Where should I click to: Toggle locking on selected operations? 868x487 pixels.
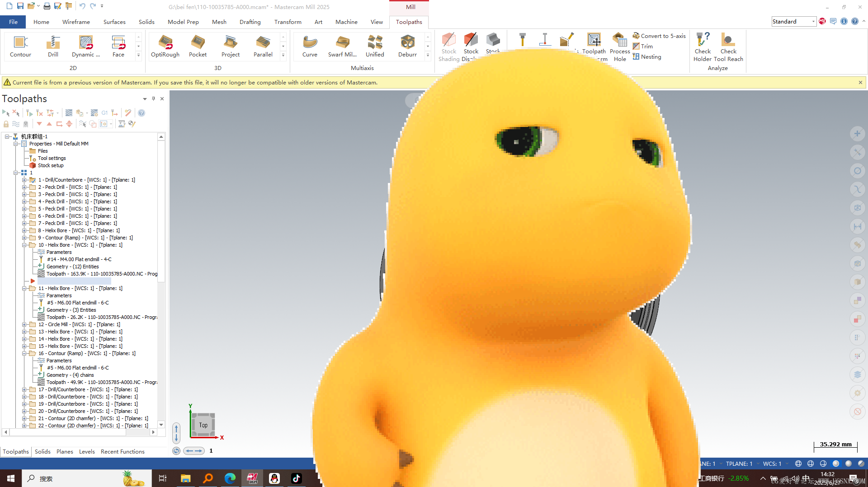point(6,124)
